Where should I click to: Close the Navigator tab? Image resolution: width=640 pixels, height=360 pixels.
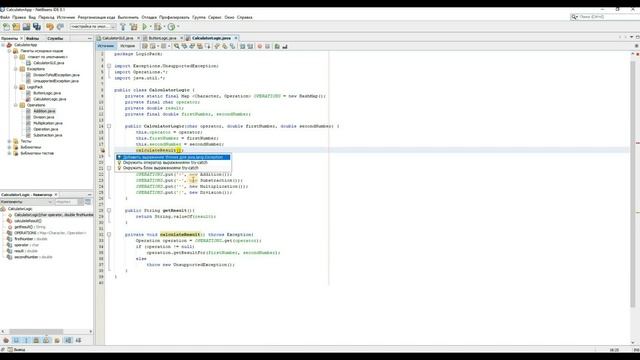[56, 195]
